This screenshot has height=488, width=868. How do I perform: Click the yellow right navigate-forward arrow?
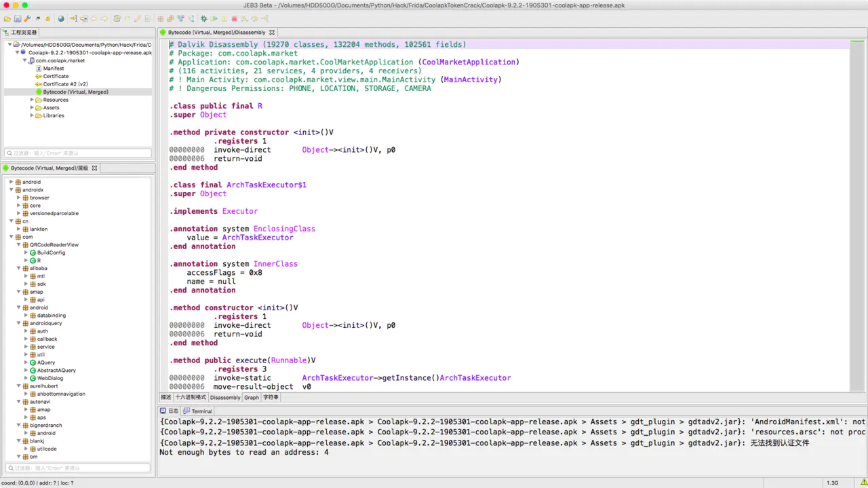click(x=104, y=19)
